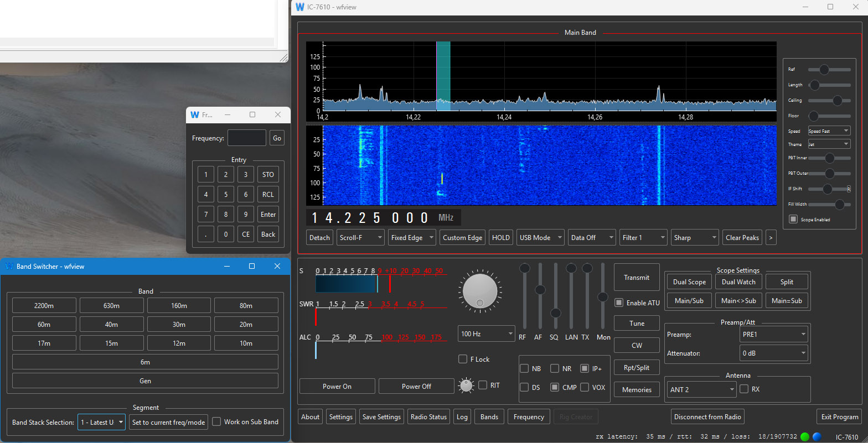
Task: Click the AF gain vertical slider
Action: coord(540,296)
